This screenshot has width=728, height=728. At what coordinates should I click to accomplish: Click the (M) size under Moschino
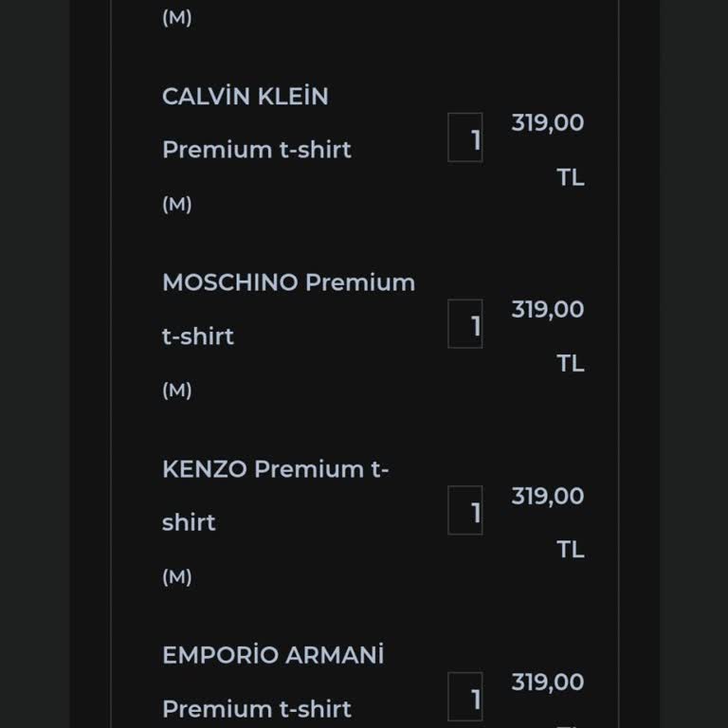pyautogui.click(x=177, y=390)
